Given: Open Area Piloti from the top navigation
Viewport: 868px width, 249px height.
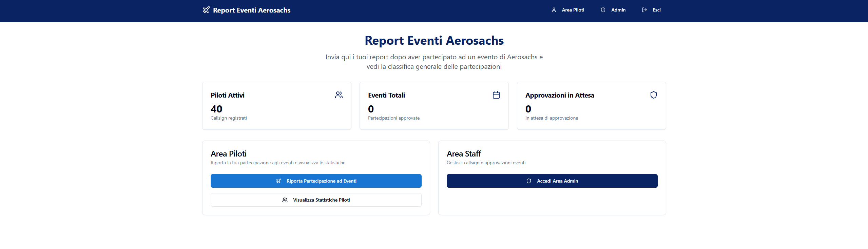Looking at the screenshot, I should [x=573, y=10].
